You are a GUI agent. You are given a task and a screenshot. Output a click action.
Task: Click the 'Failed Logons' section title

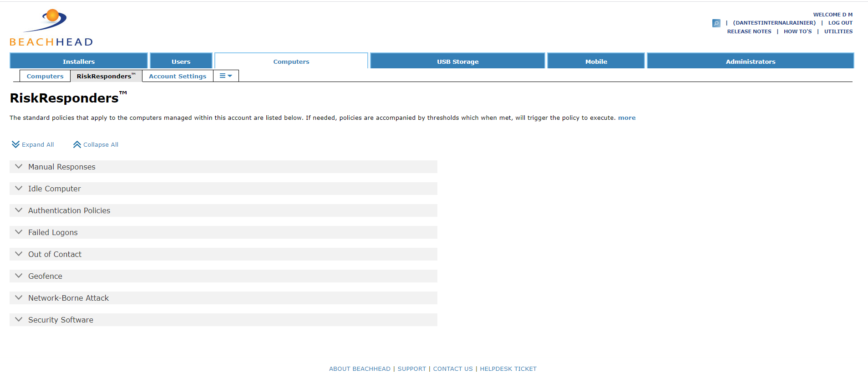(x=53, y=232)
